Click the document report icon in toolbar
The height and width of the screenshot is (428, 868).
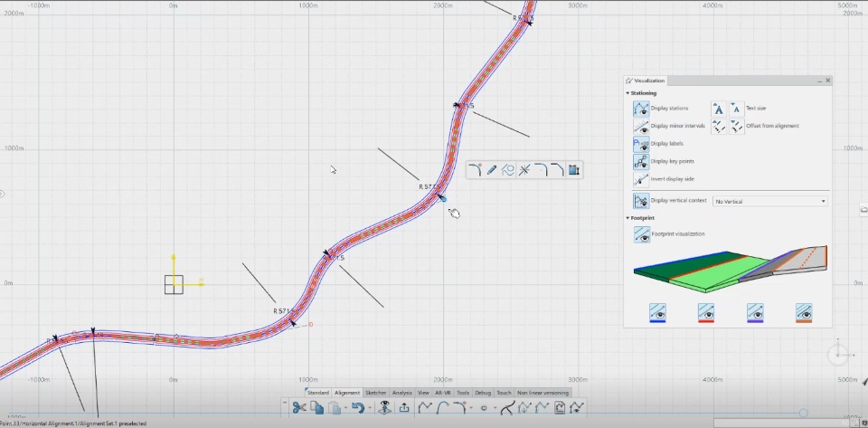[x=560, y=408]
